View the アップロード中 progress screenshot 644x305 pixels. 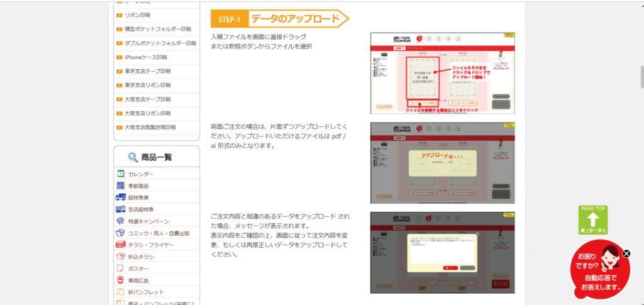coord(442,162)
